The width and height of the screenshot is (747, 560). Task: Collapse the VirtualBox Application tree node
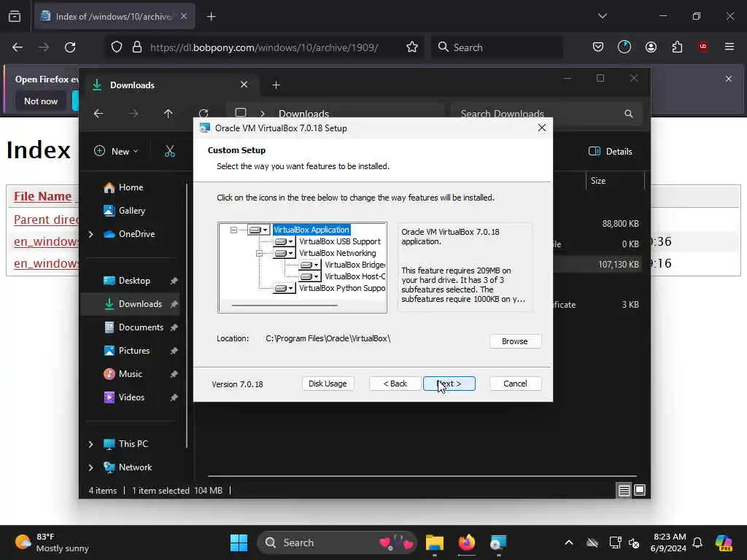click(x=233, y=230)
